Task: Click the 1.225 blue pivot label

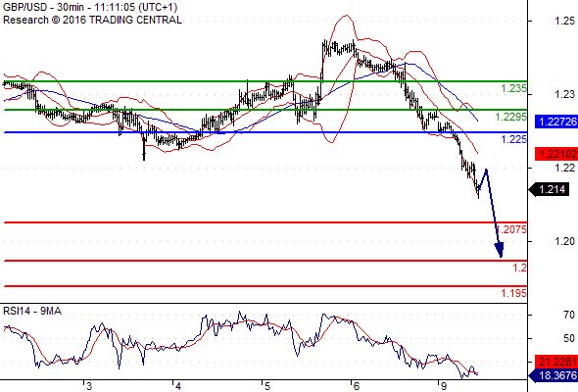Action: click(x=513, y=139)
